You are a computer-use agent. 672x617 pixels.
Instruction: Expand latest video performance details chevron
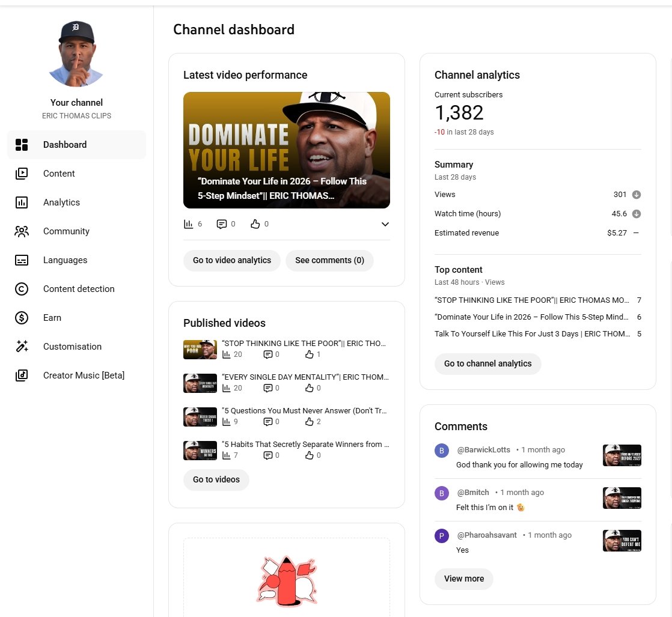tap(385, 224)
